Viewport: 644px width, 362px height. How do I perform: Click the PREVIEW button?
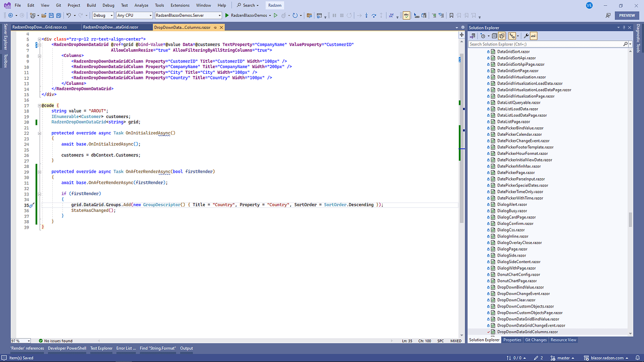[627, 14]
